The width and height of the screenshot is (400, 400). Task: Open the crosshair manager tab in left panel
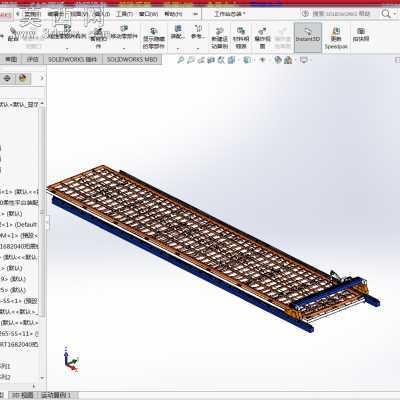point(7,78)
